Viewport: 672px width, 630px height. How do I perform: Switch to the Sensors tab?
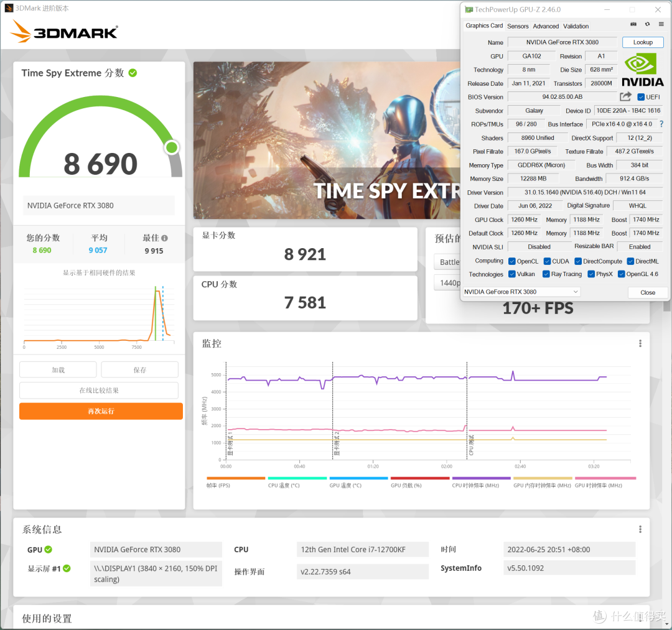click(518, 26)
